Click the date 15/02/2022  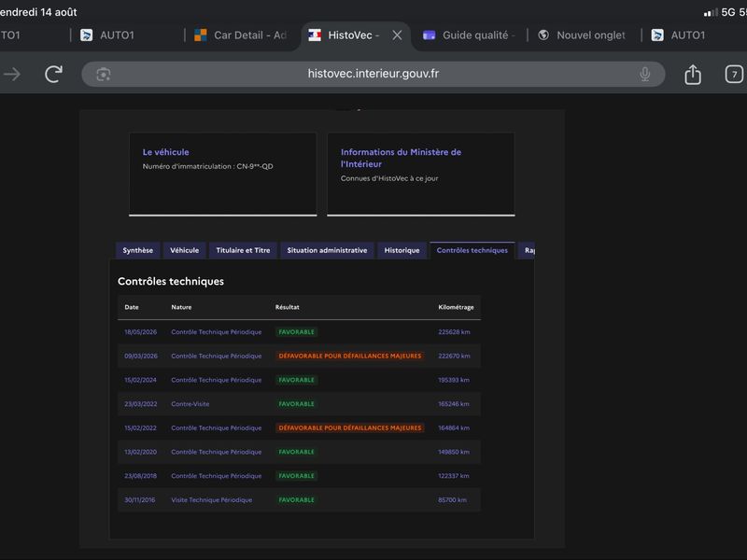[140, 427]
